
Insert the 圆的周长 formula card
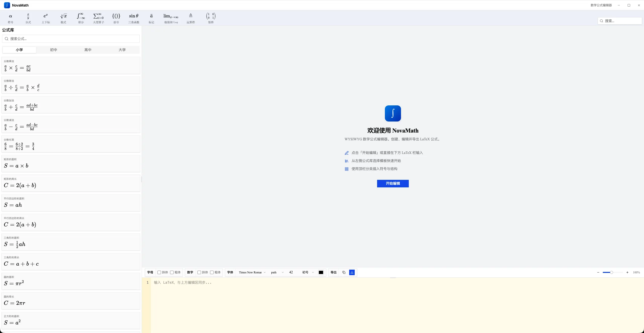click(x=71, y=301)
